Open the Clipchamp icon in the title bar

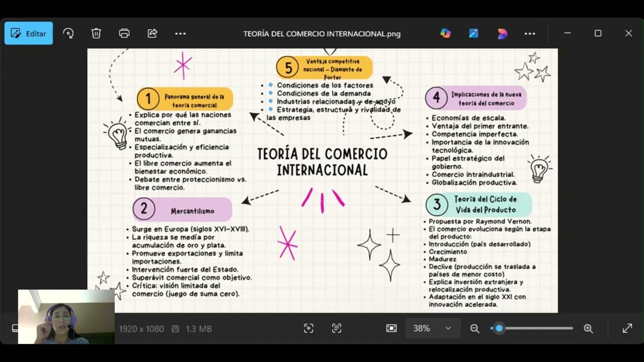coord(502,33)
